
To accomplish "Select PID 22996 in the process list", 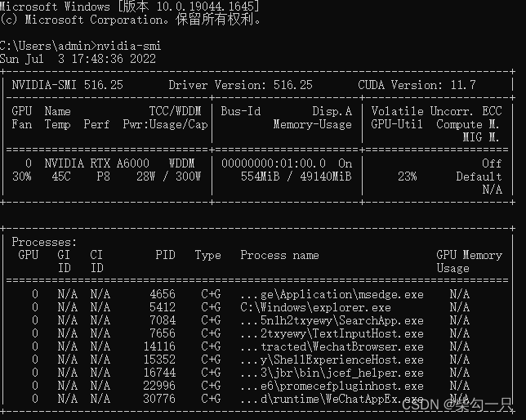I will point(159,386).
